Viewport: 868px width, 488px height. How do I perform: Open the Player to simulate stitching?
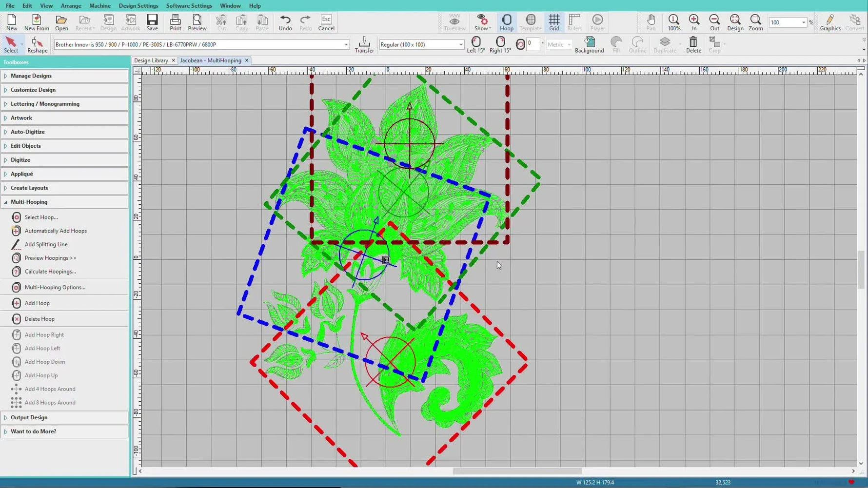point(597,22)
